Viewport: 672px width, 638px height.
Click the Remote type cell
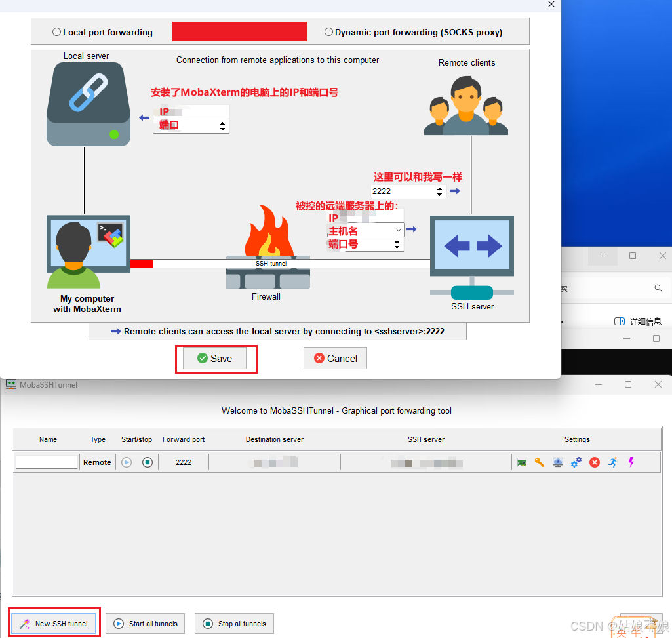tap(97, 462)
